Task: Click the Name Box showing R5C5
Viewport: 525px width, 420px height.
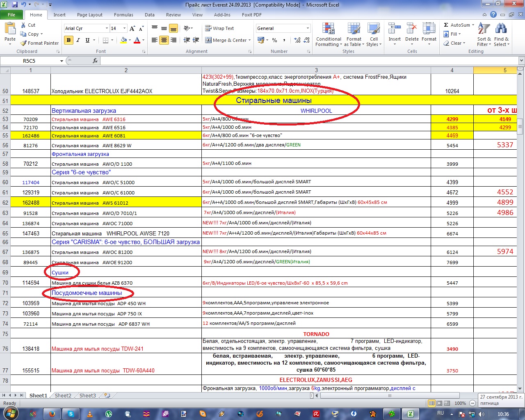Action: tap(29, 61)
